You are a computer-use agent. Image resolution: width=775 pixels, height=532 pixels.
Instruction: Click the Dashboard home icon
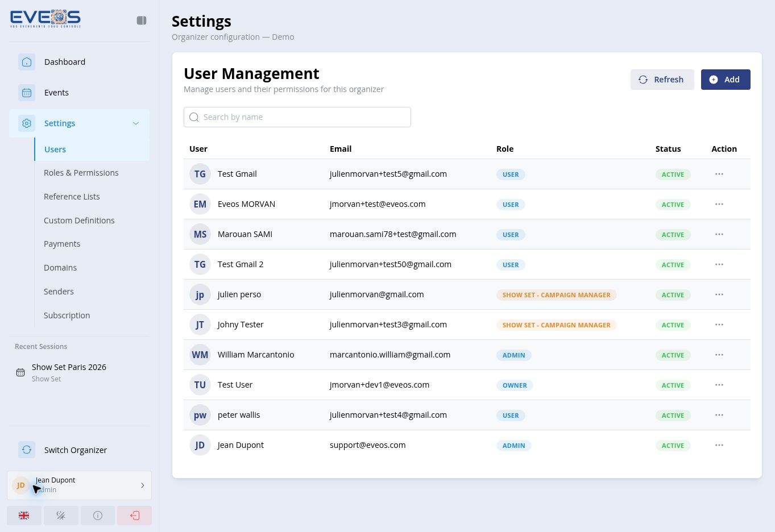pyautogui.click(x=27, y=62)
